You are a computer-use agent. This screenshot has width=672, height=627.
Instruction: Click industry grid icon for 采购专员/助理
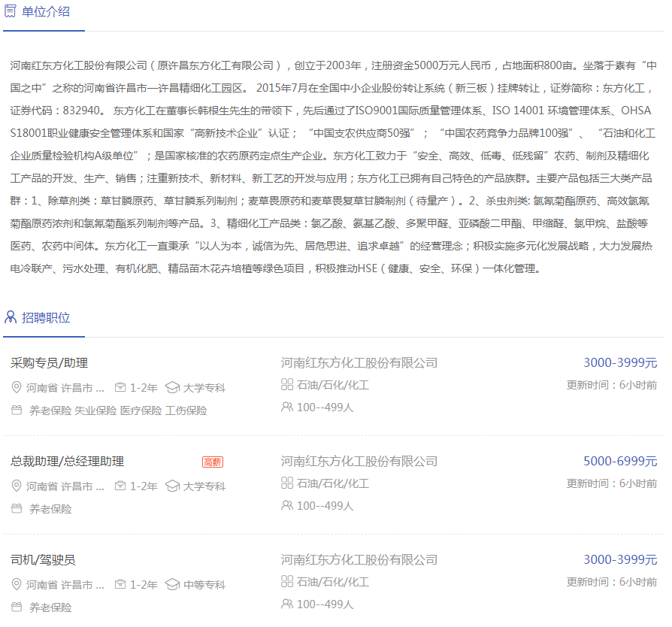287,384
